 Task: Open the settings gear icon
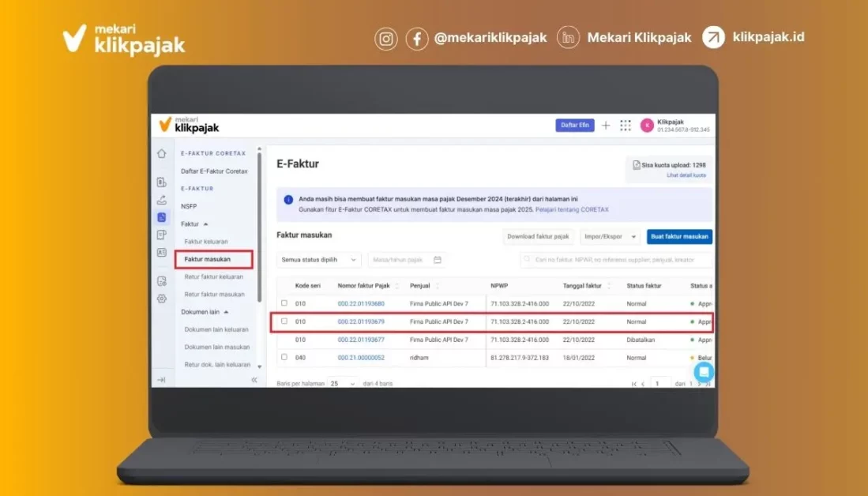coord(162,299)
